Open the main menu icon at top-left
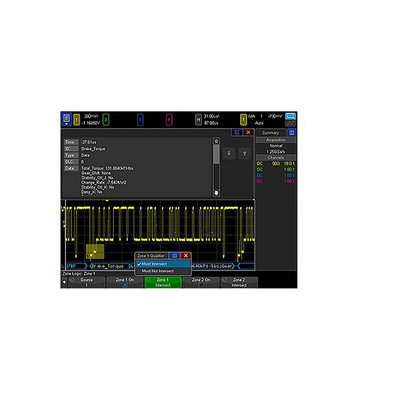This screenshot has height=400, width=400. click(66, 119)
